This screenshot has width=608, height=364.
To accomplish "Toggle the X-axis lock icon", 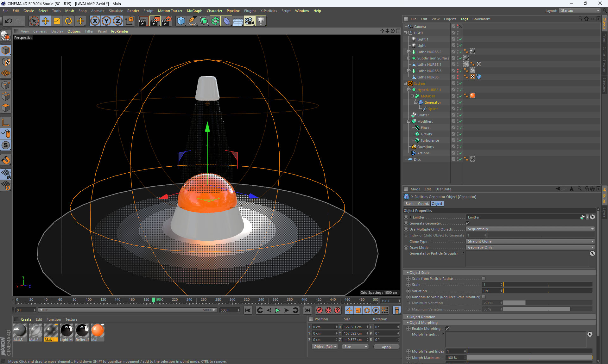I will pos(95,21).
